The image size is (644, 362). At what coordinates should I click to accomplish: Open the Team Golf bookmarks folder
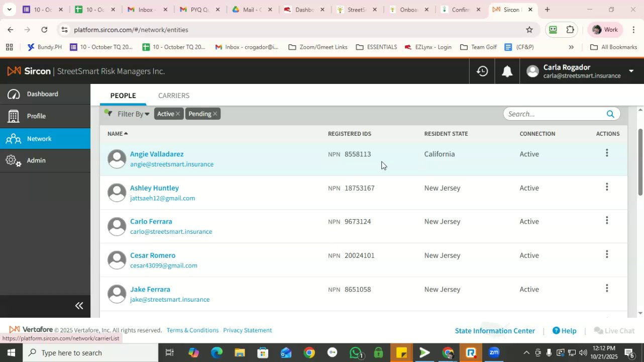(x=478, y=47)
